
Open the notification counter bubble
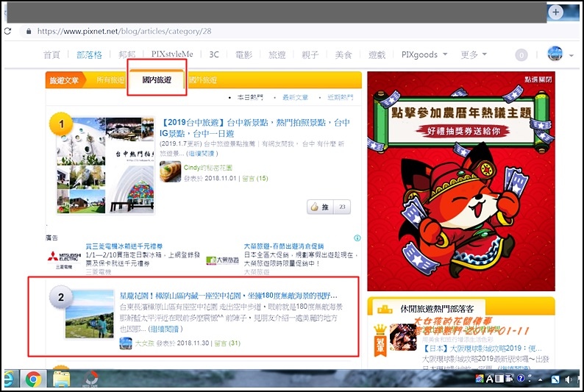pyautogui.click(x=521, y=55)
